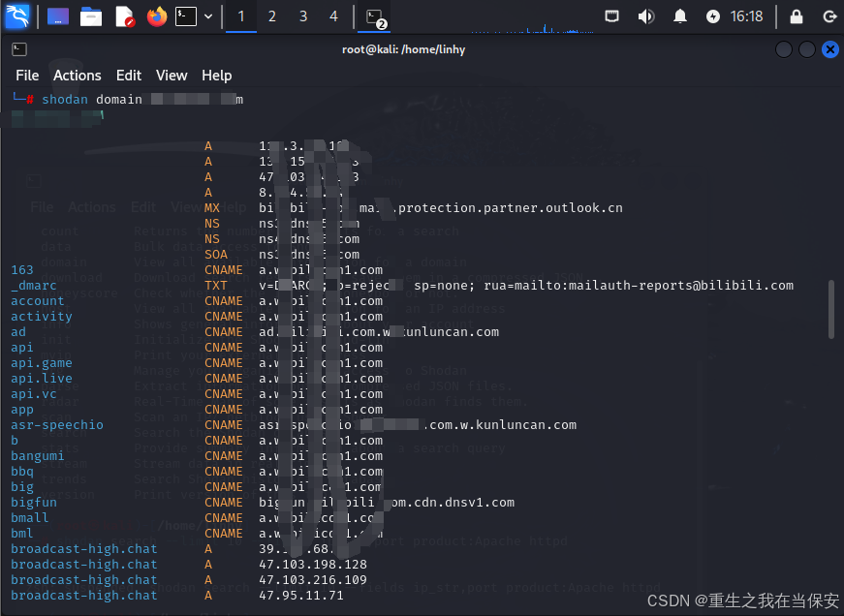The height and width of the screenshot is (616, 844).
Task: Click the 'api.vc' subdomain entry
Action: click(x=33, y=394)
